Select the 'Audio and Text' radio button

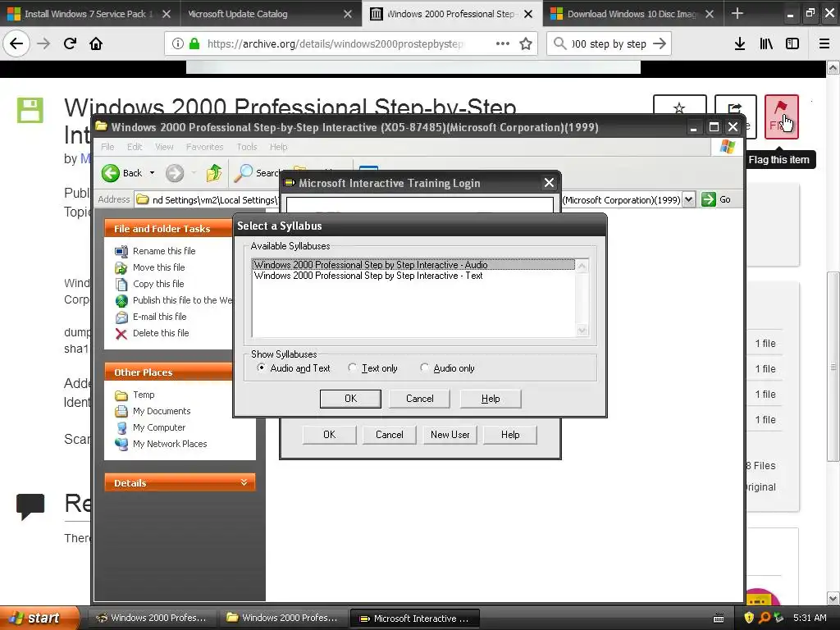click(x=261, y=367)
